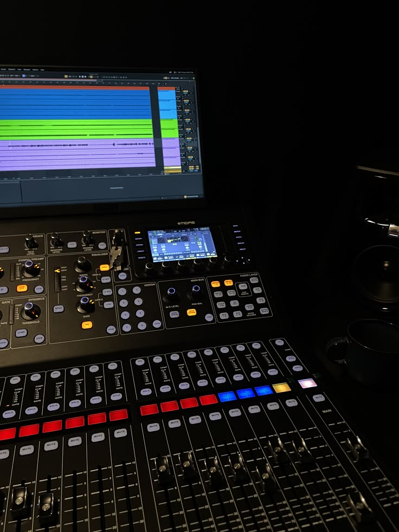
Task: Mute the MAIN fader channel
Action: (x=318, y=398)
